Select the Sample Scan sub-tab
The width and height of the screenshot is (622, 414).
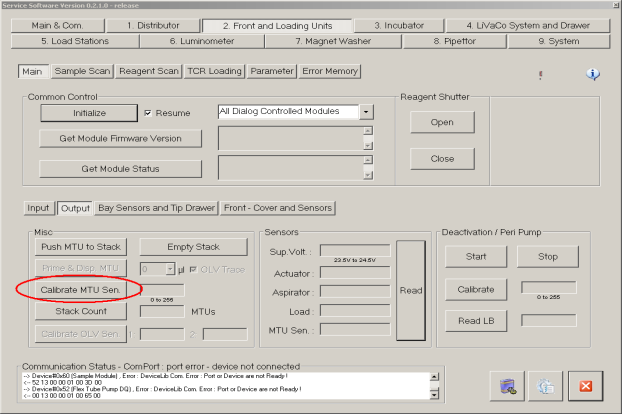point(81,71)
